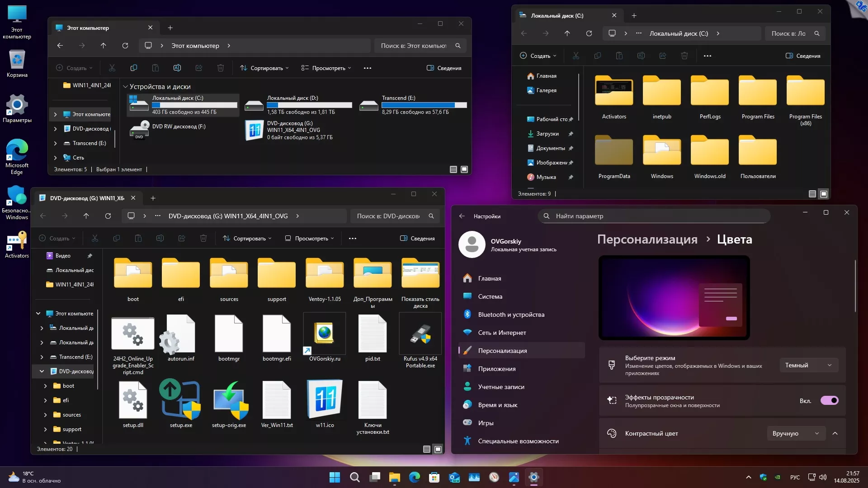Image resolution: width=868 pixels, height=488 pixels.
Task: Open Rufus v4.9 x64 Portable.exe file
Action: (420, 335)
